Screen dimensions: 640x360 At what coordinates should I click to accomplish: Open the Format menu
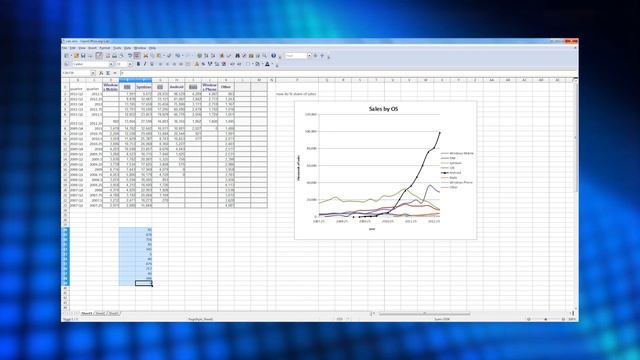pos(105,48)
